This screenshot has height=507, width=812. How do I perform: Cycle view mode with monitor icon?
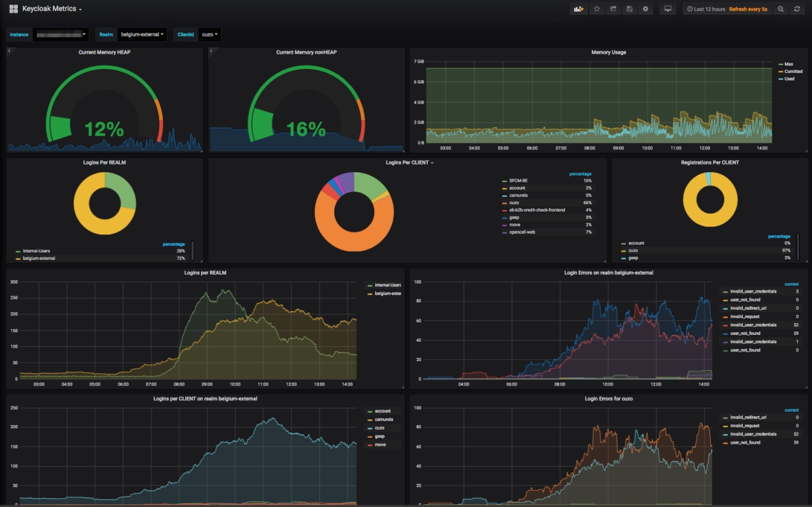tap(668, 9)
